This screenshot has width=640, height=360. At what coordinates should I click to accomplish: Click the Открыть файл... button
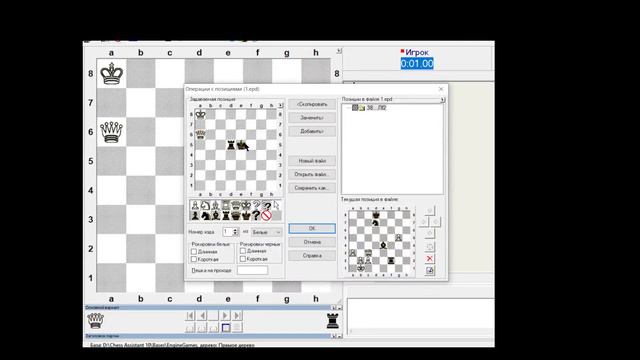312,174
